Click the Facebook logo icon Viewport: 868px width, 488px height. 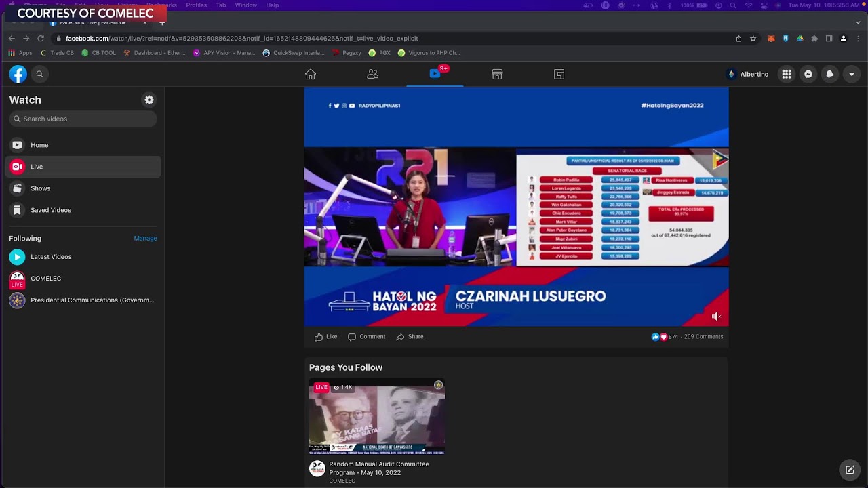coord(18,74)
